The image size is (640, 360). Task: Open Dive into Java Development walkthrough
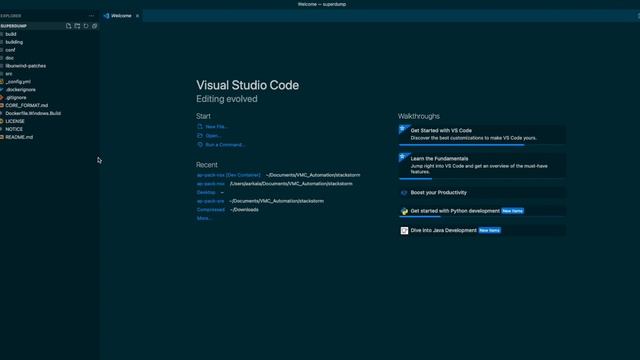click(x=482, y=231)
